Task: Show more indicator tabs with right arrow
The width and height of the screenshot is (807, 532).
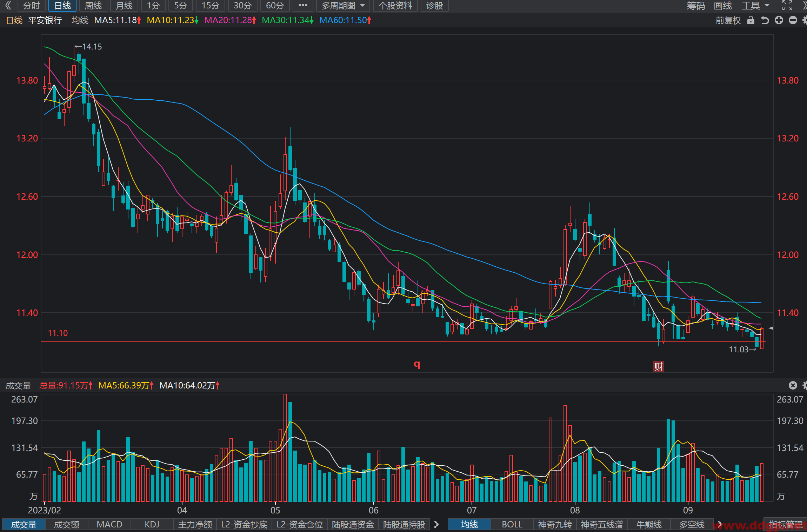Action: coord(436,524)
